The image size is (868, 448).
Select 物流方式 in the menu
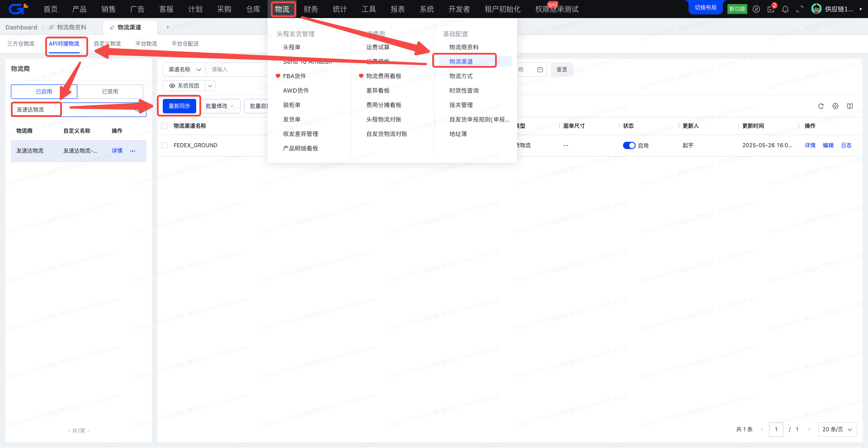(x=461, y=76)
